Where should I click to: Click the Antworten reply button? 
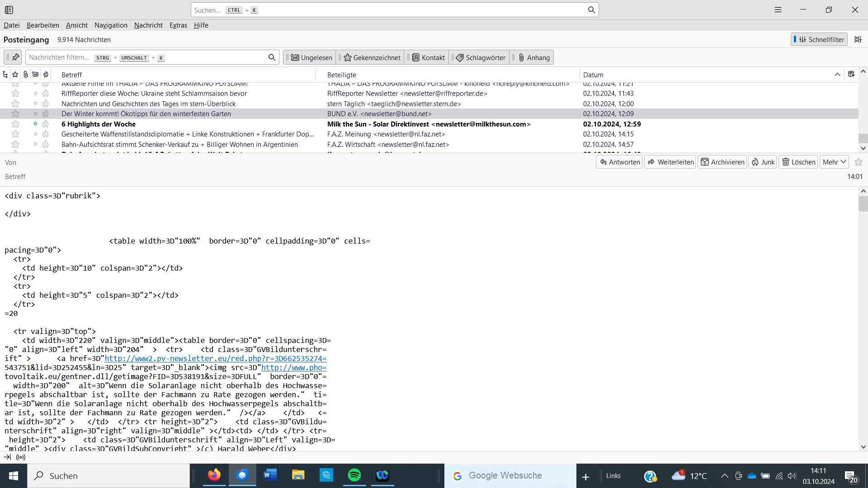click(619, 162)
